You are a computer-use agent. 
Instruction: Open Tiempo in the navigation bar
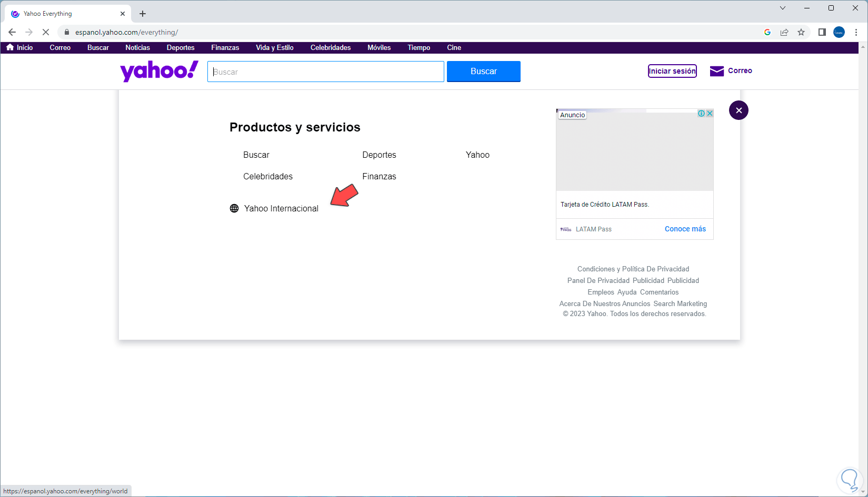pos(419,47)
